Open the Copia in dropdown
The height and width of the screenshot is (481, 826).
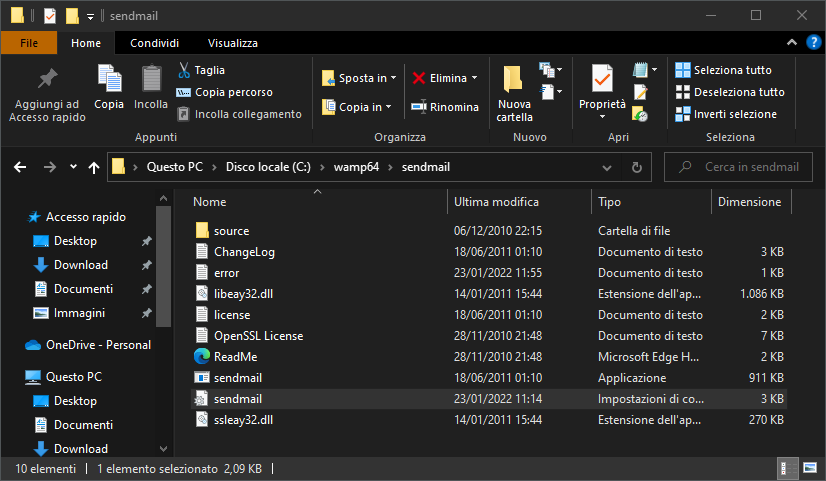pos(357,107)
